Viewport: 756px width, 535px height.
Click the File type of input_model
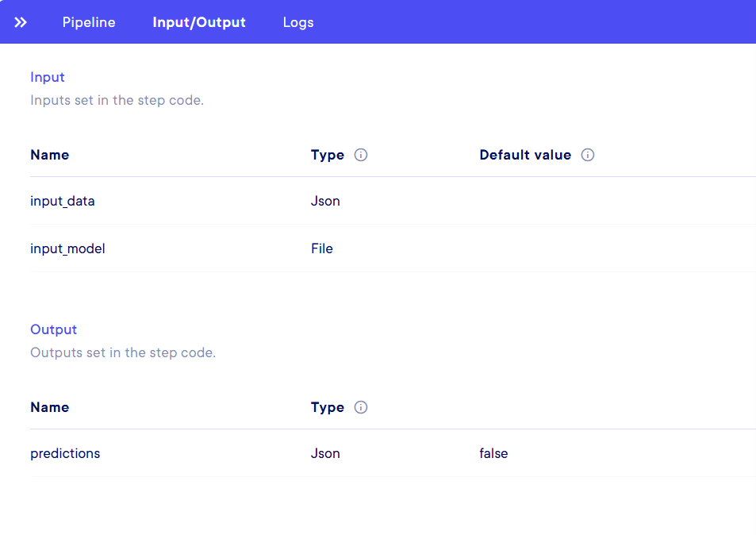pyautogui.click(x=321, y=249)
